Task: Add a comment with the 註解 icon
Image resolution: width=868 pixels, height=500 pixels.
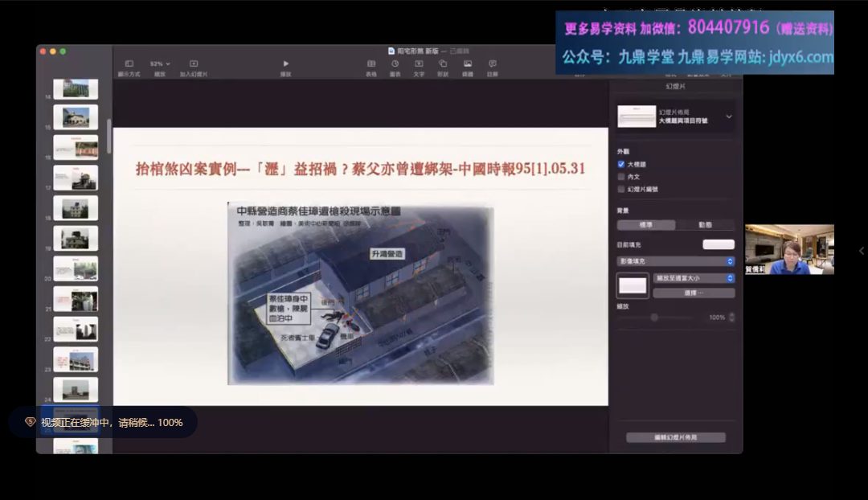Action: pyautogui.click(x=492, y=64)
